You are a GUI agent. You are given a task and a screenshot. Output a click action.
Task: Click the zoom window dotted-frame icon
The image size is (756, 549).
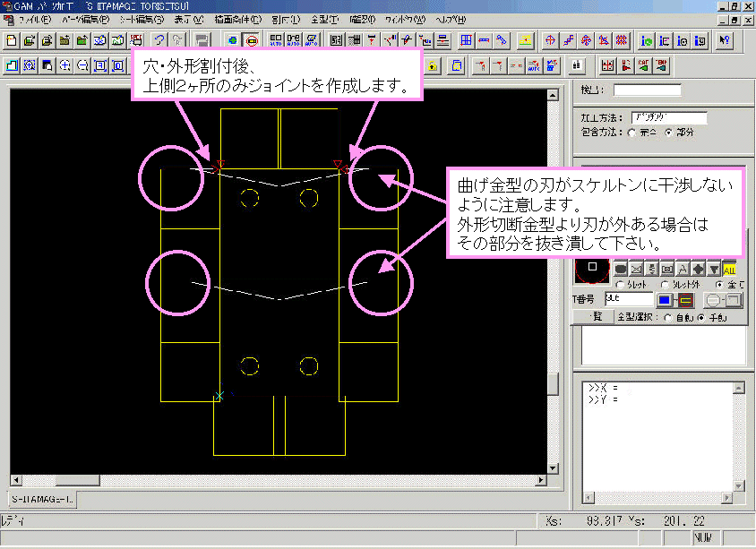click(30, 65)
